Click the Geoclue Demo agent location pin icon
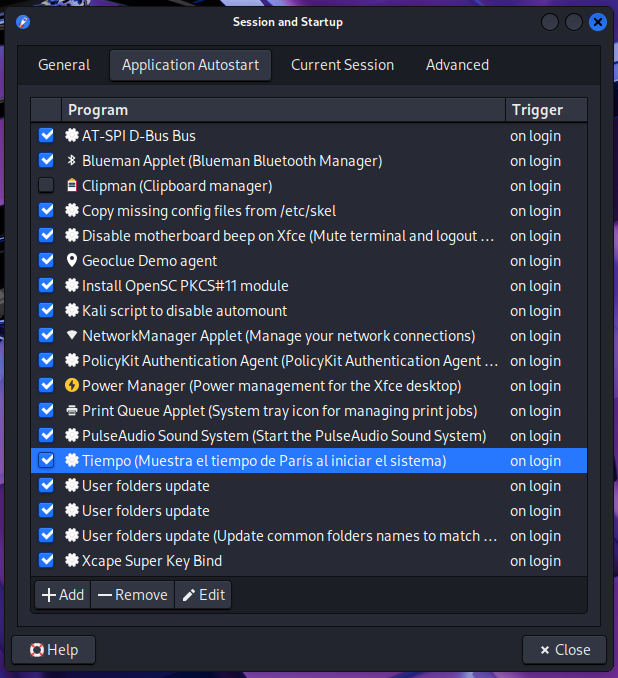618x678 pixels. pos(72,261)
